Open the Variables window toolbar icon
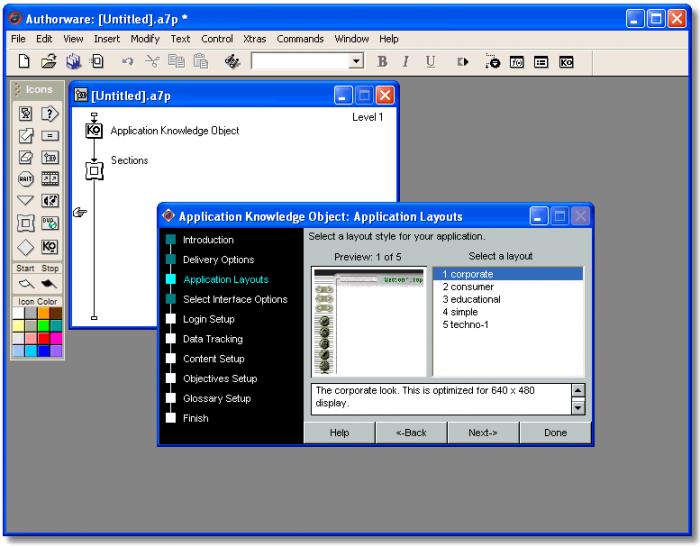 [541, 62]
